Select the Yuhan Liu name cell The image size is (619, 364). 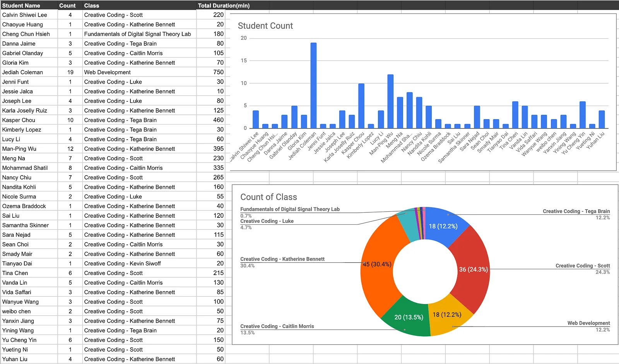[29, 359]
